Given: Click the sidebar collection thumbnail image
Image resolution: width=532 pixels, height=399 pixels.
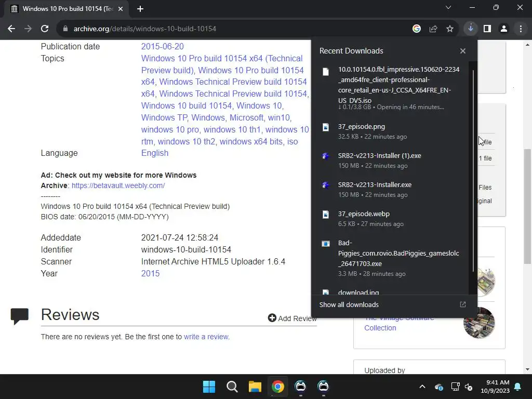Looking at the screenshot, I should tap(479, 323).
